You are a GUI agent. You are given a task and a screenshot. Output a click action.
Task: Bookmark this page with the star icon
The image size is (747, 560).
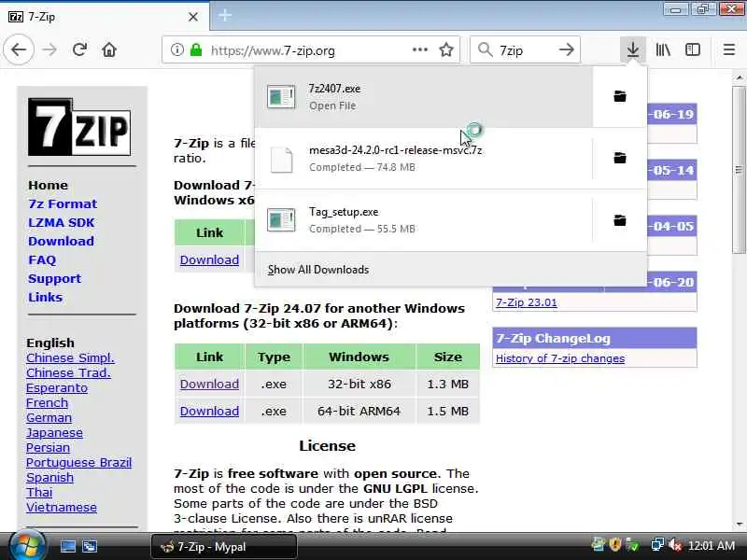coord(446,49)
